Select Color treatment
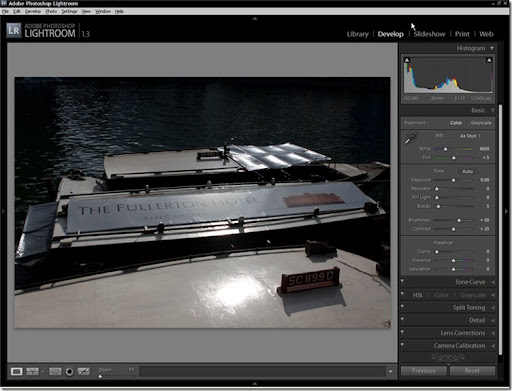The width and height of the screenshot is (512, 391). (x=456, y=123)
